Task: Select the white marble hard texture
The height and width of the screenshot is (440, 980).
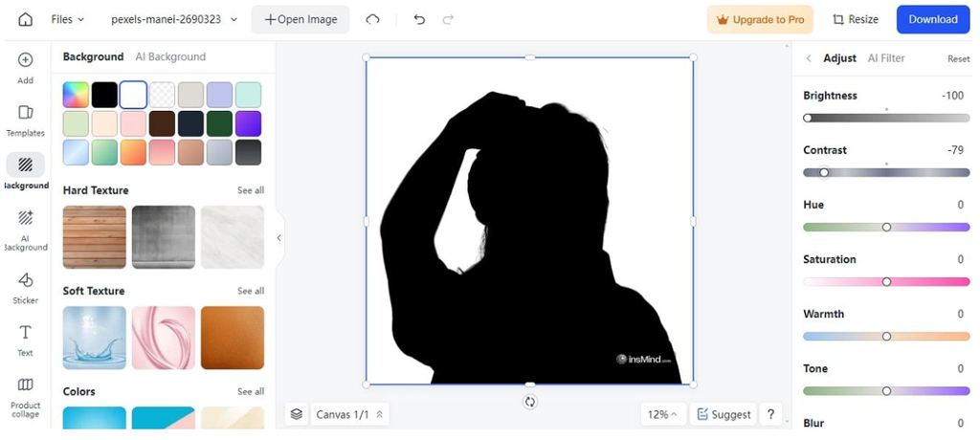Action: coord(233,237)
